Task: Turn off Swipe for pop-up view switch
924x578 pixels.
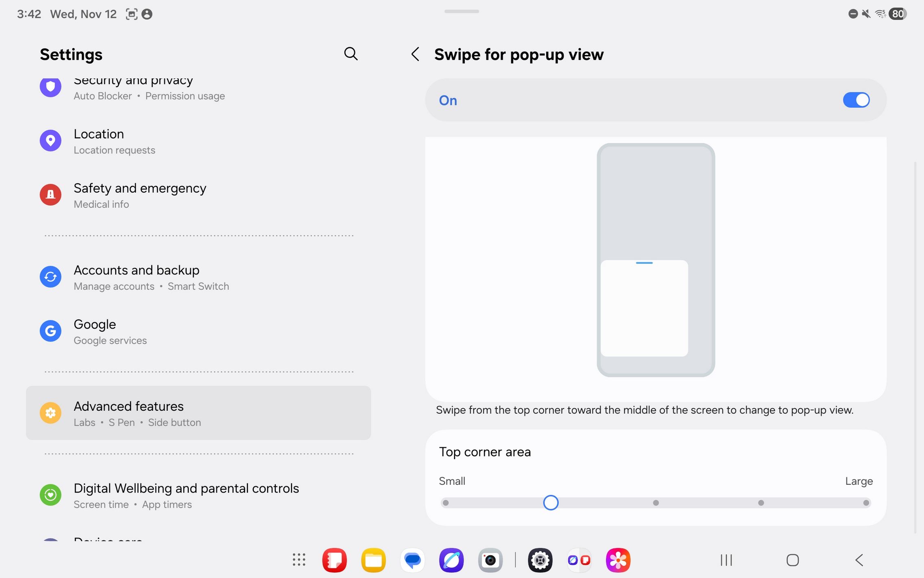Action: point(856,100)
